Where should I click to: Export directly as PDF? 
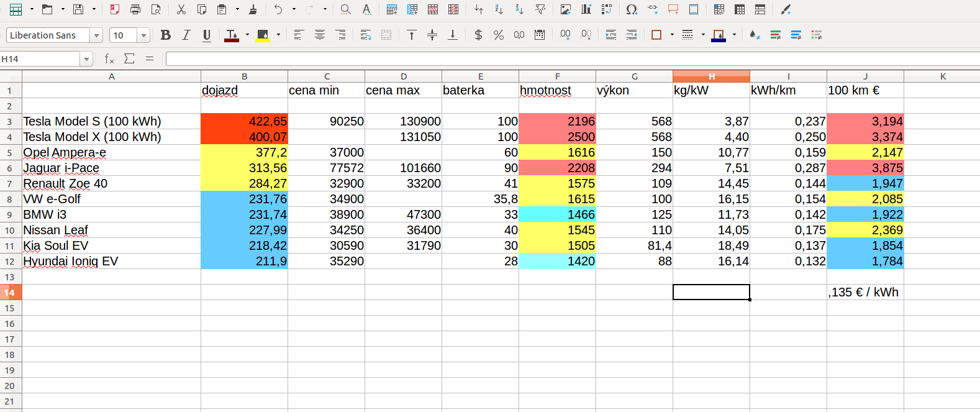[x=115, y=9]
